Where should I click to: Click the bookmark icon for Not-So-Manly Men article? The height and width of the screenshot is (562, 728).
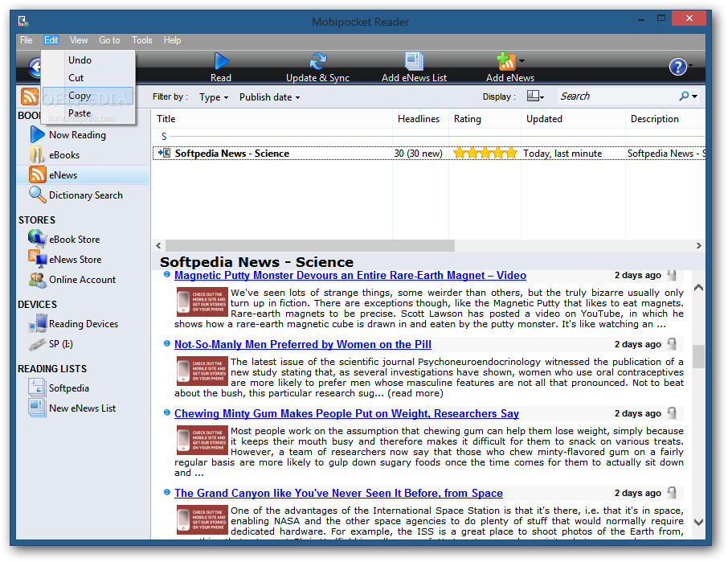672,344
